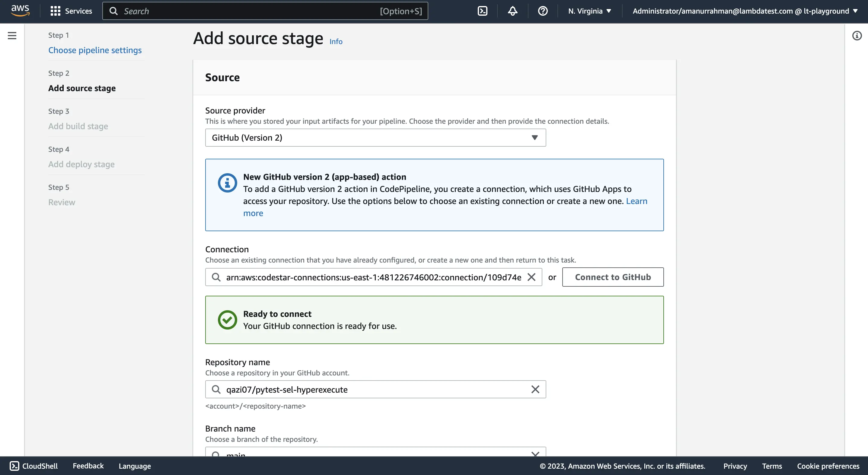Open the info panel icon at right
The height and width of the screenshot is (475, 868).
[x=857, y=36]
